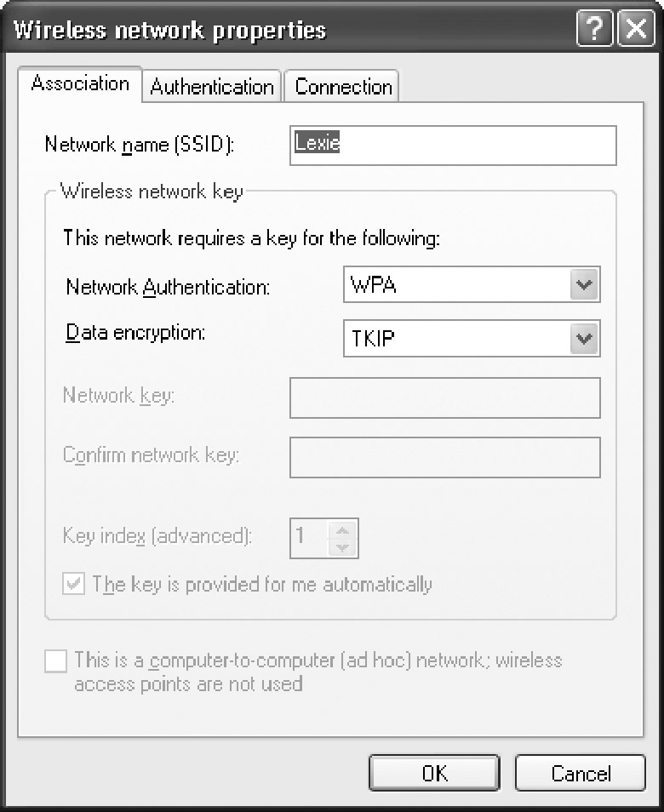This screenshot has height=812, width=664.
Task: Decrease Key index with down arrow
Action: tap(342, 547)
